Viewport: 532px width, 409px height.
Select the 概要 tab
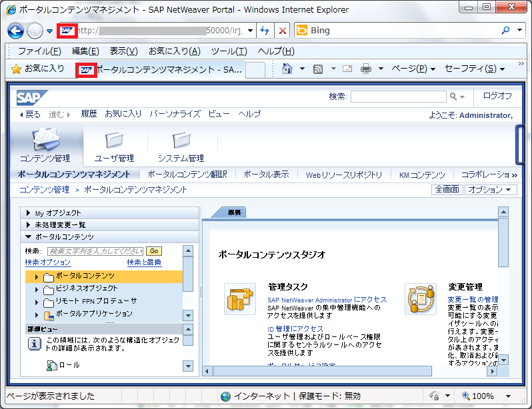pos(235,212)
